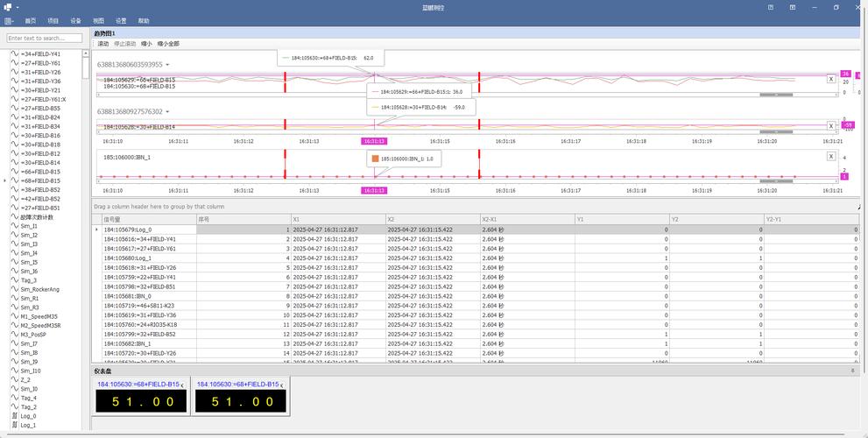Click waveform icon for Sim_I1
The height and width of the screenshot is (438, 868).
[x=15, y=226]
